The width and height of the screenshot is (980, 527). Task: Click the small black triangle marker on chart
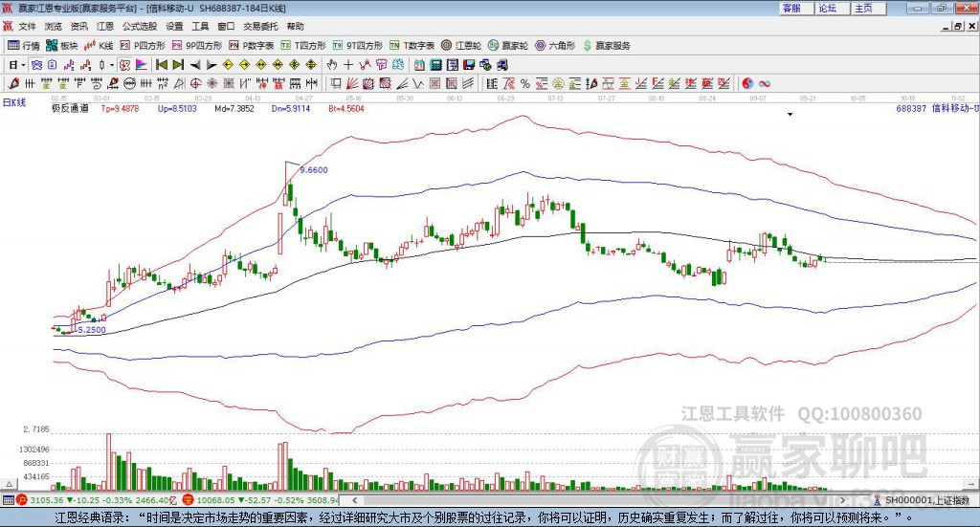coord(790,114)
